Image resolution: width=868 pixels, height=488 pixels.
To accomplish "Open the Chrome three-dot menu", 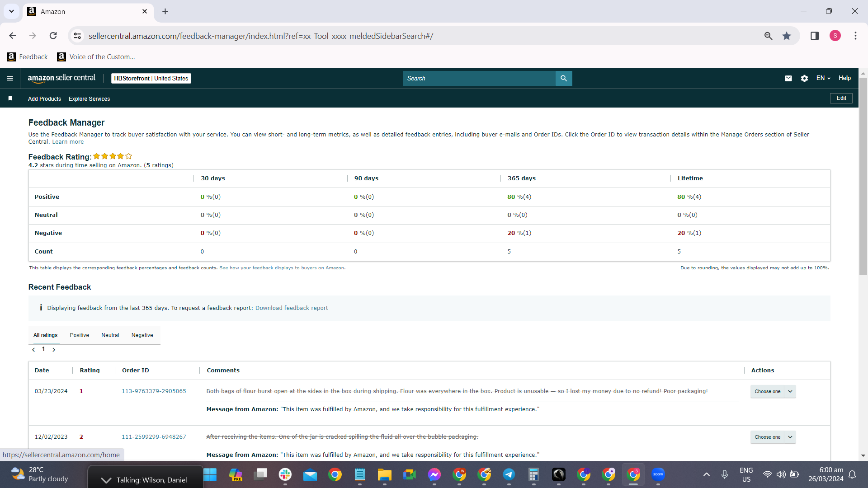I will pos(855,36).
